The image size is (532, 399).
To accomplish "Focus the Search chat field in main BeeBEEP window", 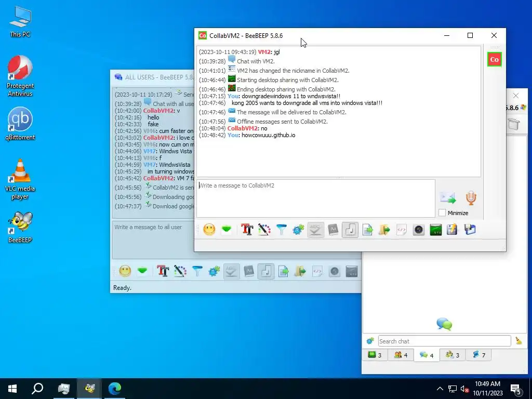I will click(x=445, y=341).
